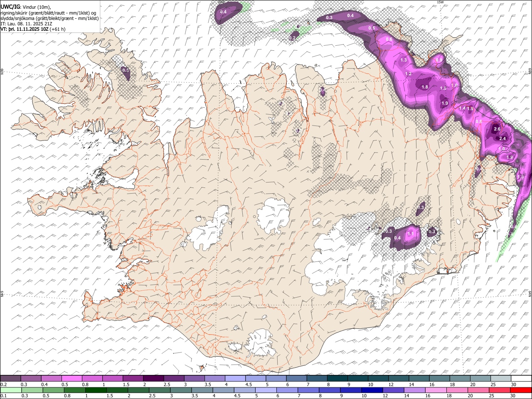Viewport: 532px width, 399px height.
Task: Click the 0.9 precipitation value on the map
Action: [x=439, y=60]
